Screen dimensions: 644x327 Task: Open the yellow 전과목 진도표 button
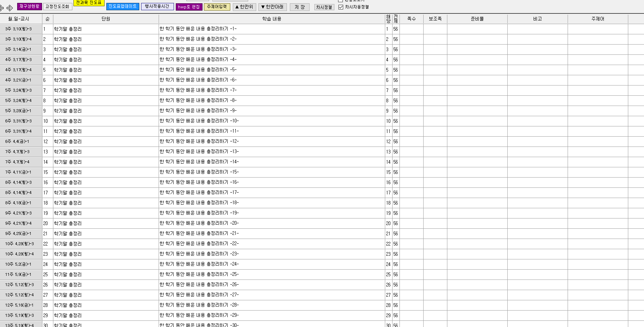point(89,3)
